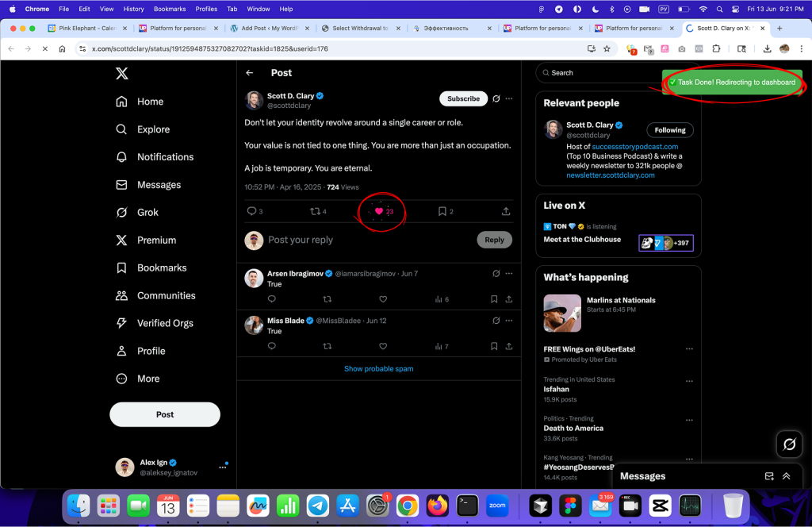812x527 pixels.
Task: Click the Reply button
Action: coord(494,240)
